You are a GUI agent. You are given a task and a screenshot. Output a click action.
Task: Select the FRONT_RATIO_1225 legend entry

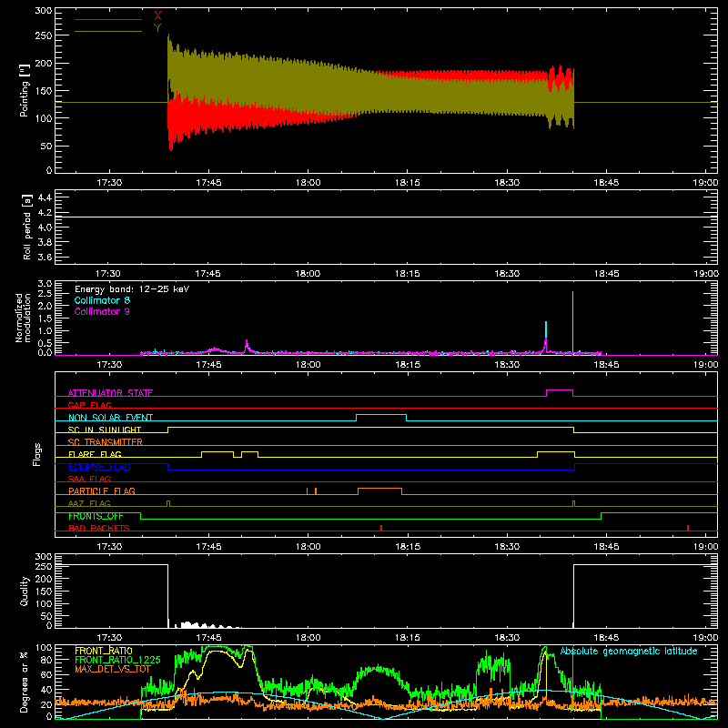click(117, 660)
